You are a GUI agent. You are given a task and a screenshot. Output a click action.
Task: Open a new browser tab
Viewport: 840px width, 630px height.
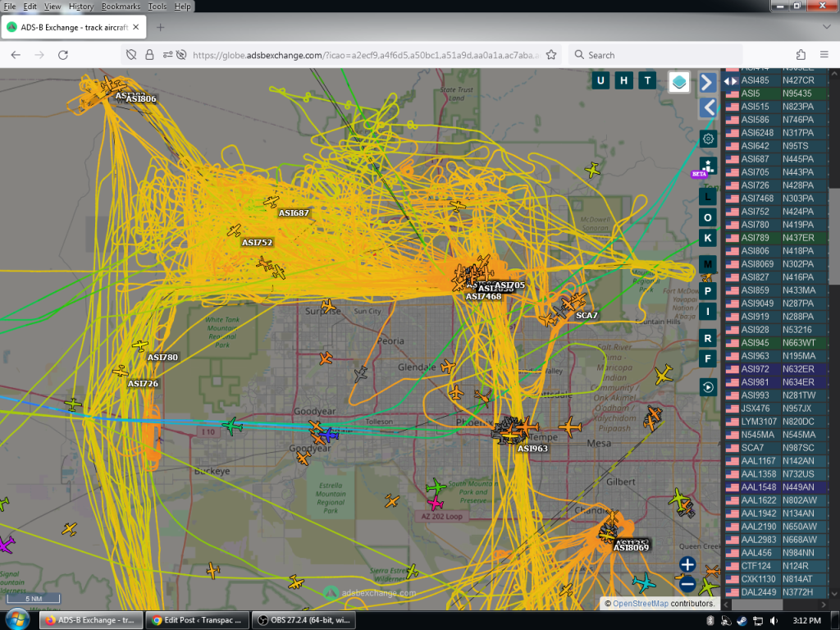click(x=160, y=27)
